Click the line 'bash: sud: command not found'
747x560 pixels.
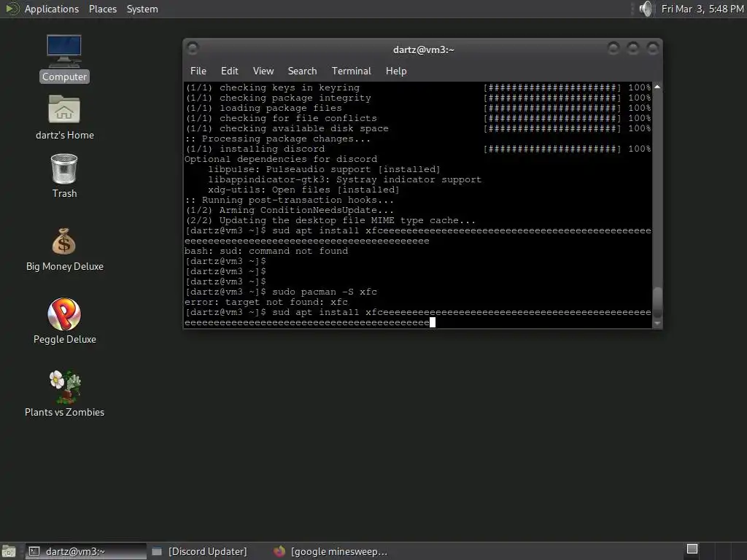(x=266, y=251)
